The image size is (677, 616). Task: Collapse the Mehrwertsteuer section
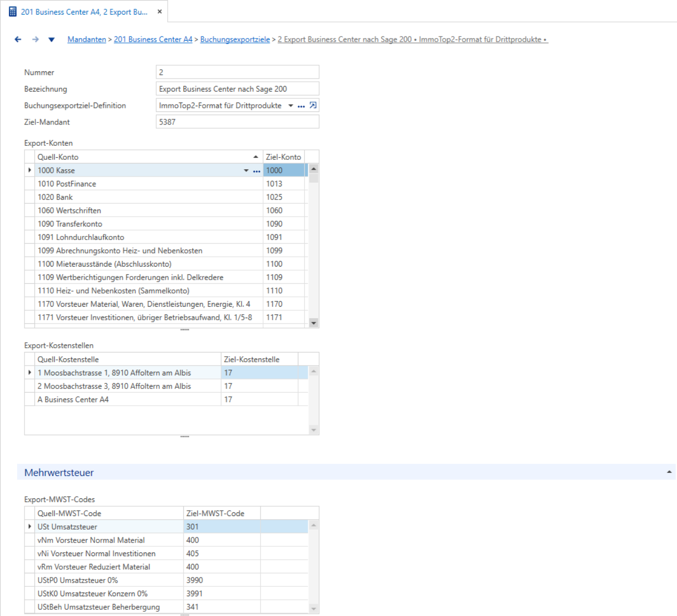point(669,472)
